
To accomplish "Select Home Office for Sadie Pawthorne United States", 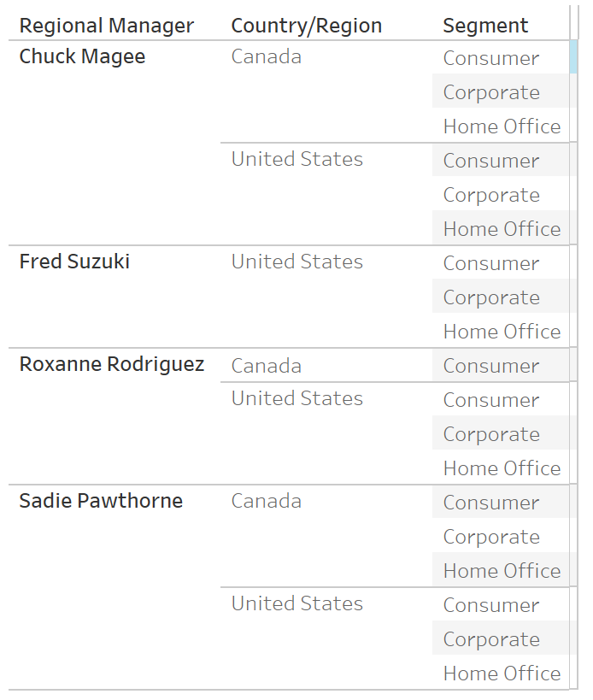I will pos(502,674).
